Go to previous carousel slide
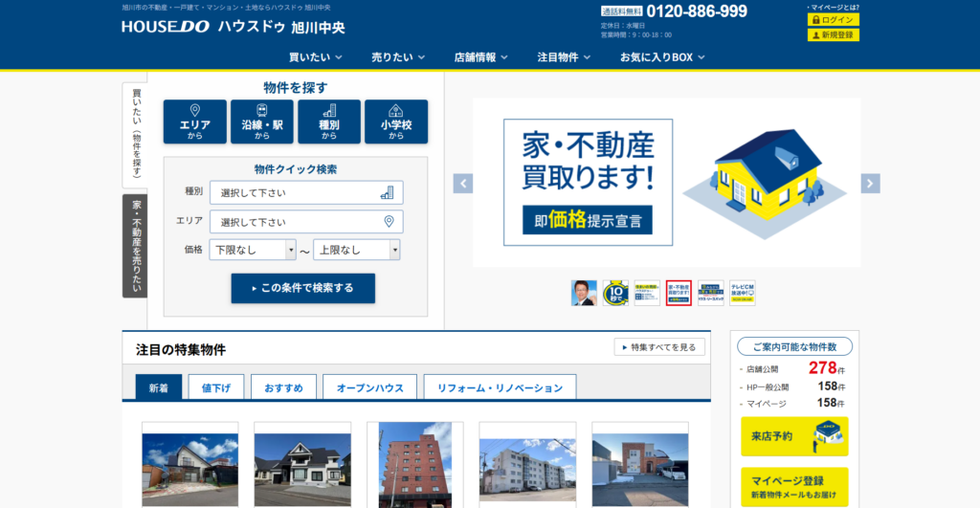 coord(463,184)
